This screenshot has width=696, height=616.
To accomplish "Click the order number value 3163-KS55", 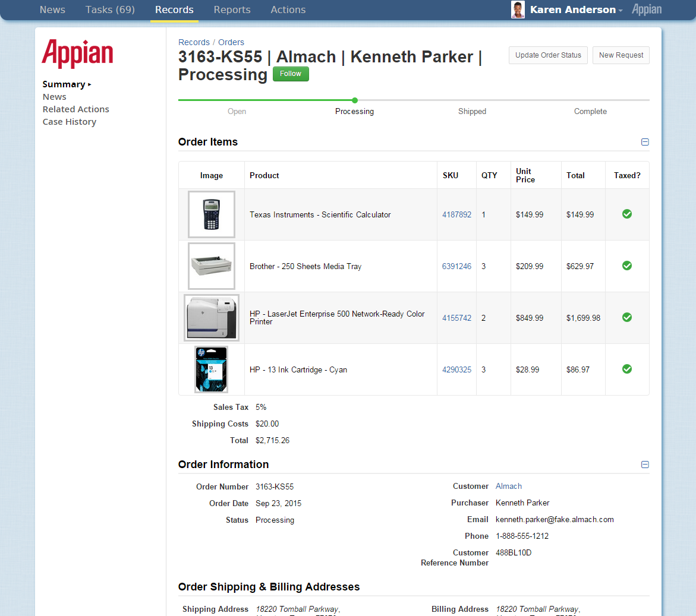I will click(x=275, y=487).
